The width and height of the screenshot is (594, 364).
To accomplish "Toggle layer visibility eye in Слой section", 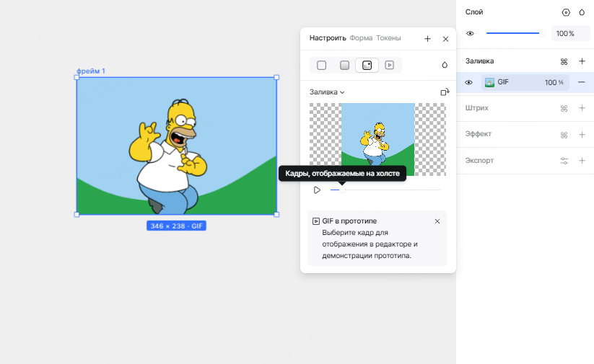I will point(470,33).
